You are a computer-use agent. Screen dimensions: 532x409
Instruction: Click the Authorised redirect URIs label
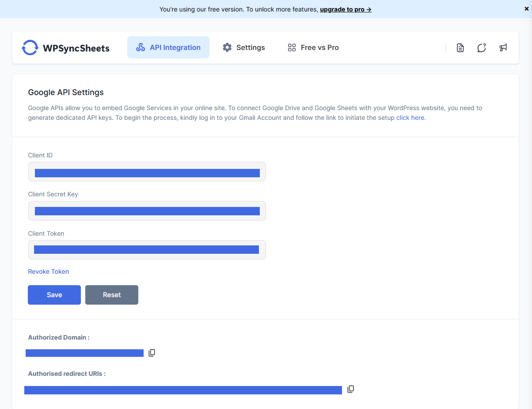pyautogui.click(x=67, y=374)
